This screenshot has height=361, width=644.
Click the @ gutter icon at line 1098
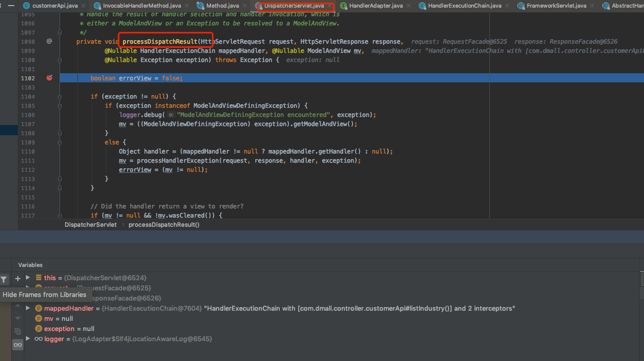pos(49,41)
